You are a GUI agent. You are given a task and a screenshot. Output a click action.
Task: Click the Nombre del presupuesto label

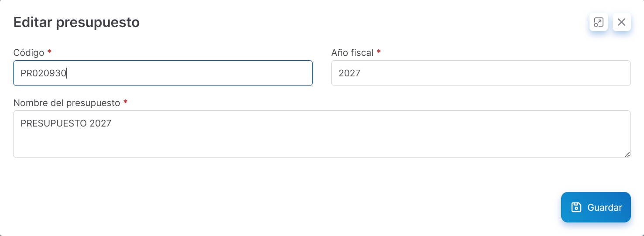click(67, 103)
